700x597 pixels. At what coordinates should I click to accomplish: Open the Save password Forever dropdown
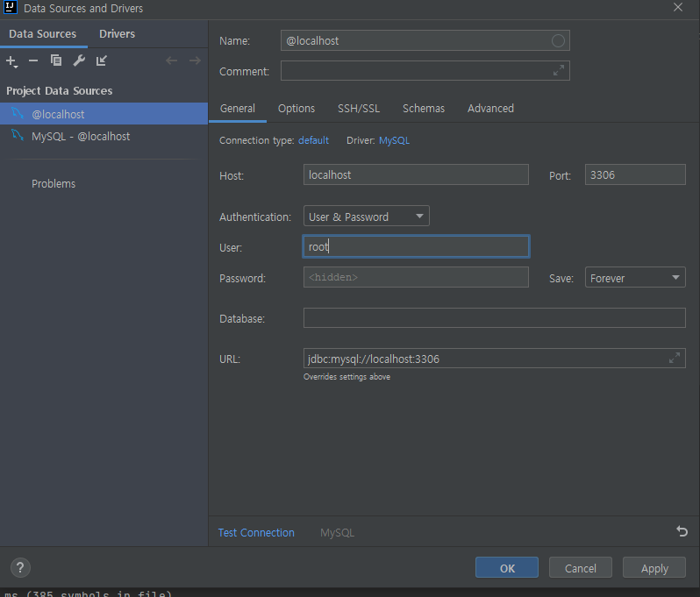tap(635, 278)
